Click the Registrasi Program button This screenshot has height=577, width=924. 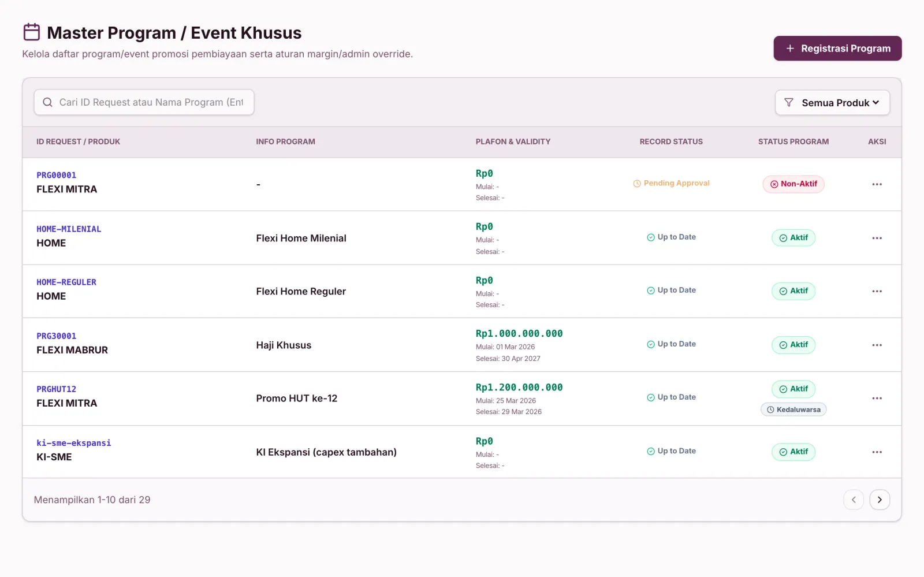point(837,49)
